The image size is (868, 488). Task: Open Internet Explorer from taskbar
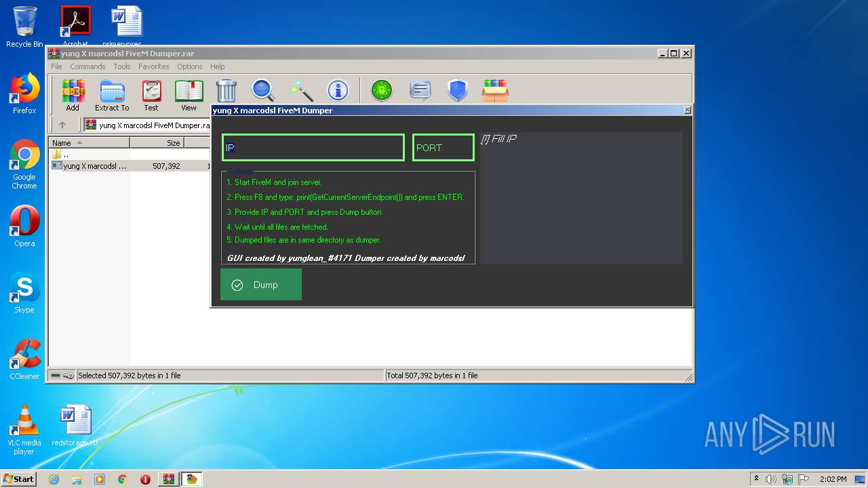pyautogui.click(x=54, y=479)
